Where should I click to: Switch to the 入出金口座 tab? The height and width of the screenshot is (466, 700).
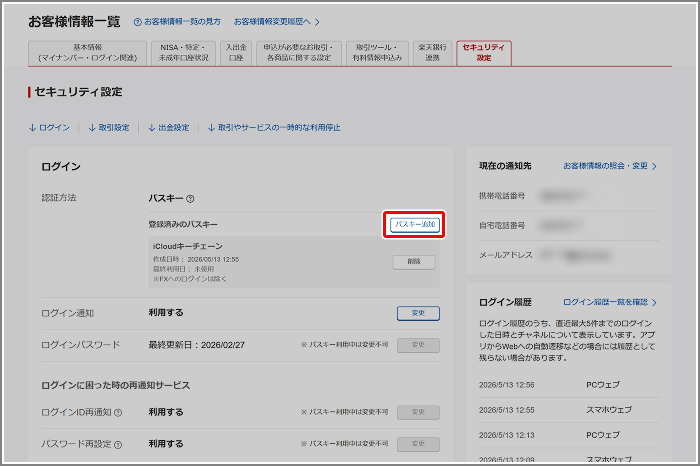coord(236,53)
